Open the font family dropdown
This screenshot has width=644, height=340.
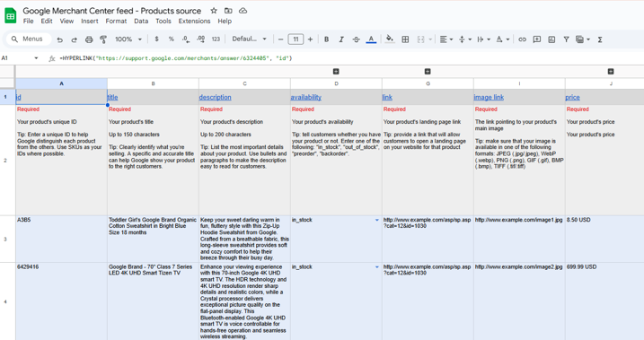[250, 39]
